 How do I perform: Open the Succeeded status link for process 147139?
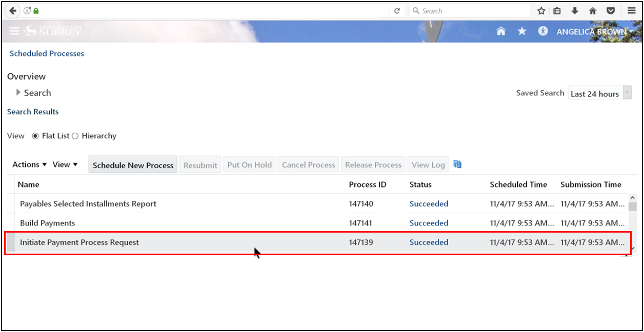tap(429, 242)
